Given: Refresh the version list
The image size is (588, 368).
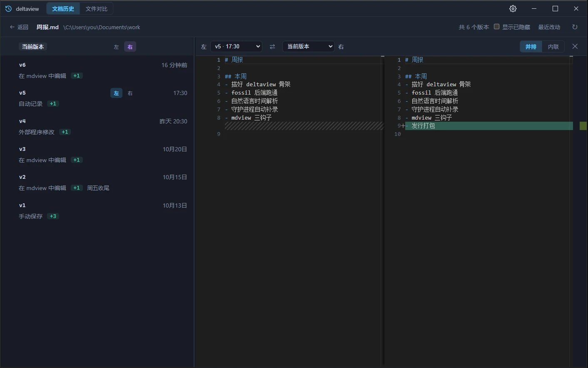Looking at the screenshot, I should click(x=575, y=27).
